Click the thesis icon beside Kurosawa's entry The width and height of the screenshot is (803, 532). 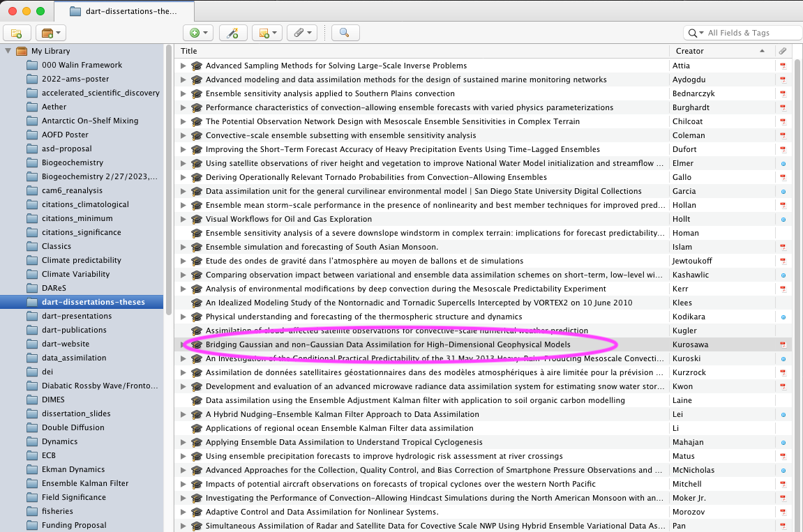point(197,344)
